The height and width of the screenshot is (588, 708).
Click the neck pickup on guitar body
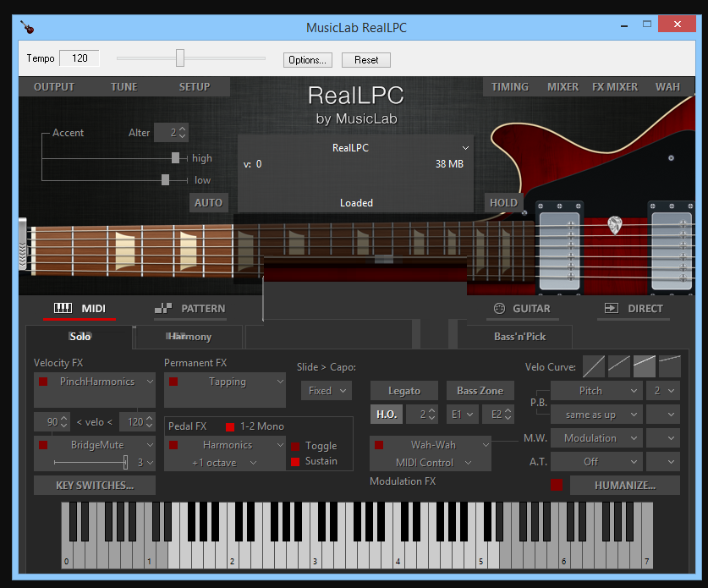point(559,250)
